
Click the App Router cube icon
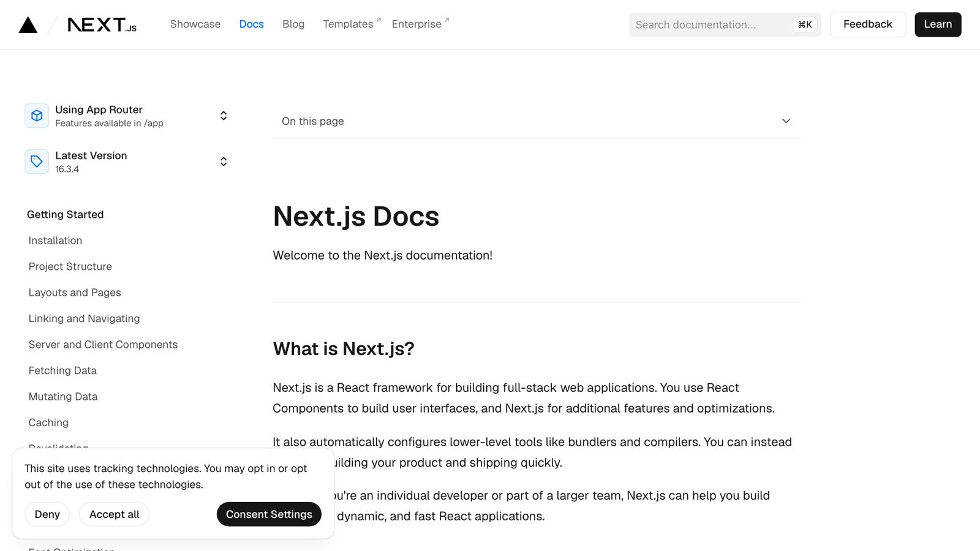pos(37,116)
